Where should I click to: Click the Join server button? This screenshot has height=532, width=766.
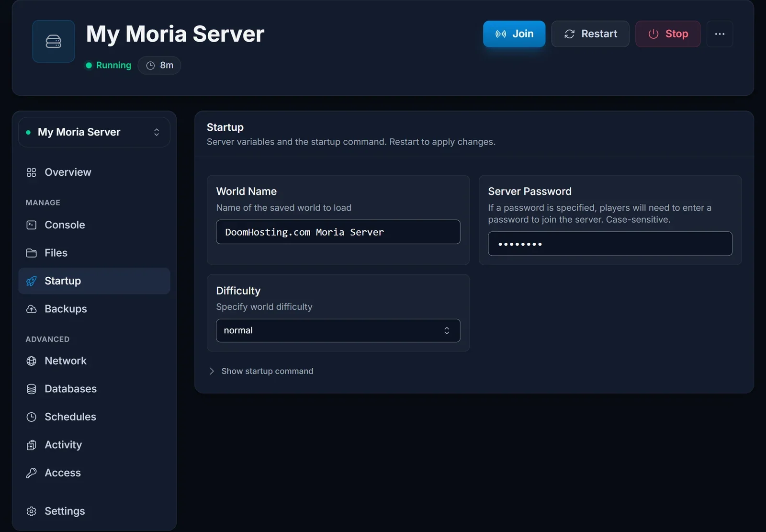[514, 34]
